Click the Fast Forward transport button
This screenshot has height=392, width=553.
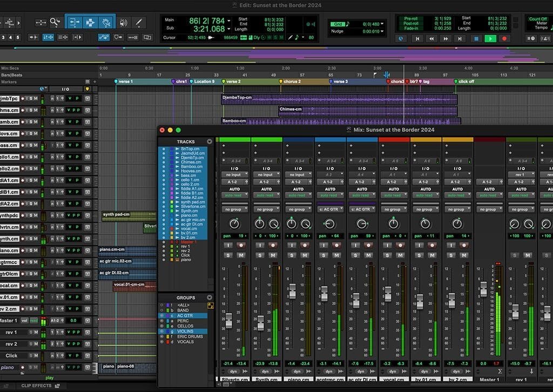pos(446,39)
